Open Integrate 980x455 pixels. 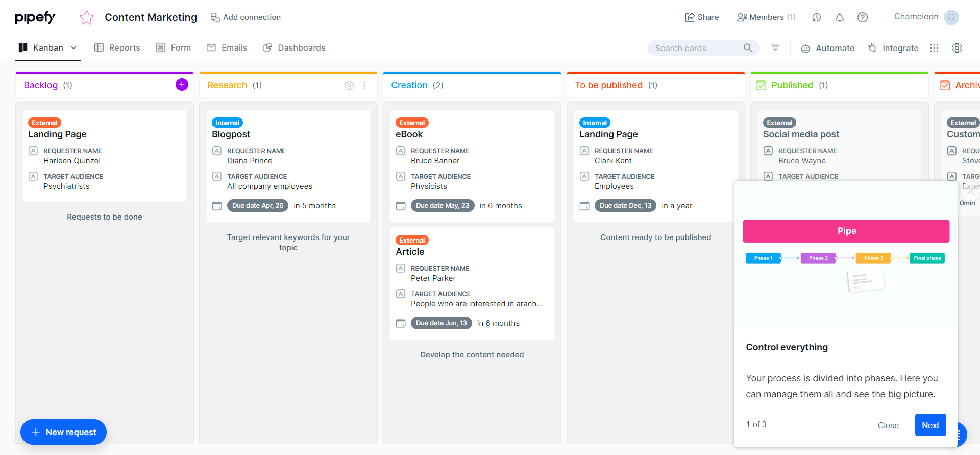click(893, 48)
